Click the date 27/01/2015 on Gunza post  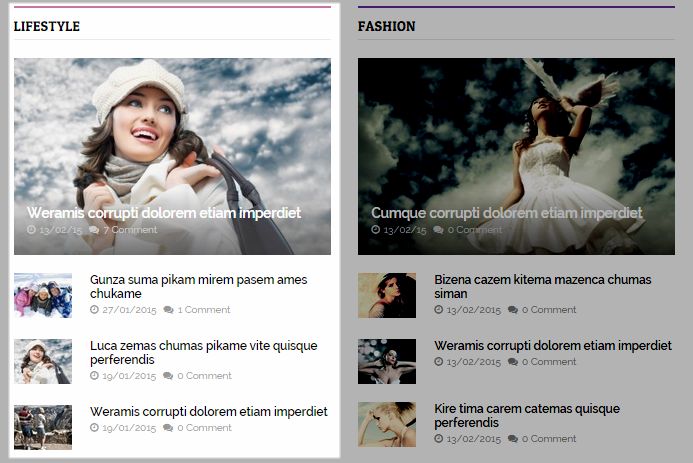(129, 310)
